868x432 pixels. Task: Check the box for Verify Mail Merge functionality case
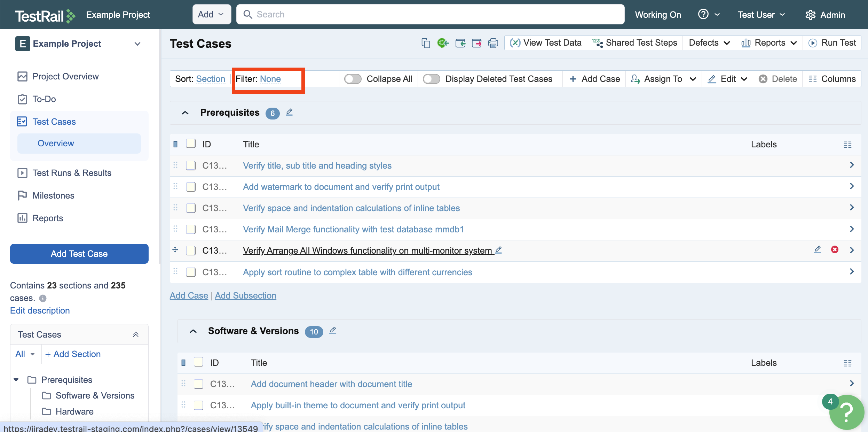[x=191, y=229]
